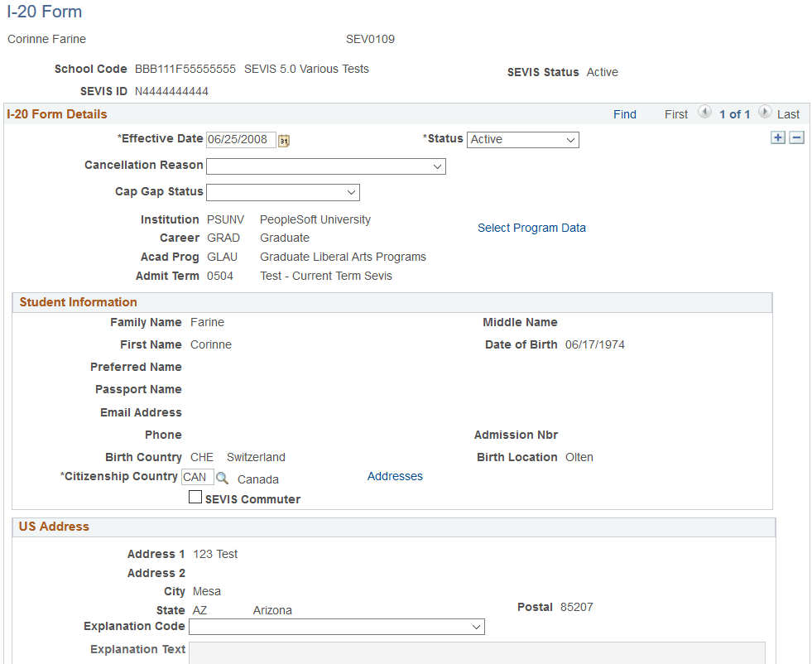Viewport: 812px width, 664px height.
Task: Click the I-20 Form Details header
Action: point(57,114)
